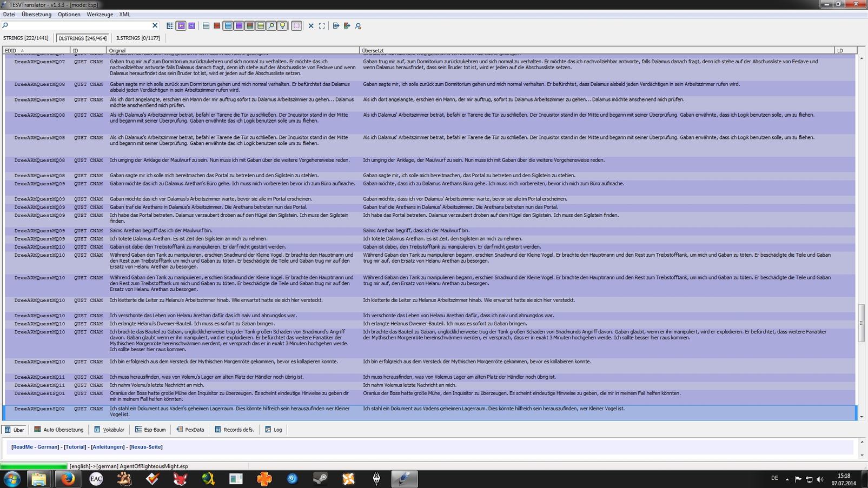The height and width of the screenshot is (488, 868).
Task: Click the search-user icon at toolbar end
Action: pos(358,25)
